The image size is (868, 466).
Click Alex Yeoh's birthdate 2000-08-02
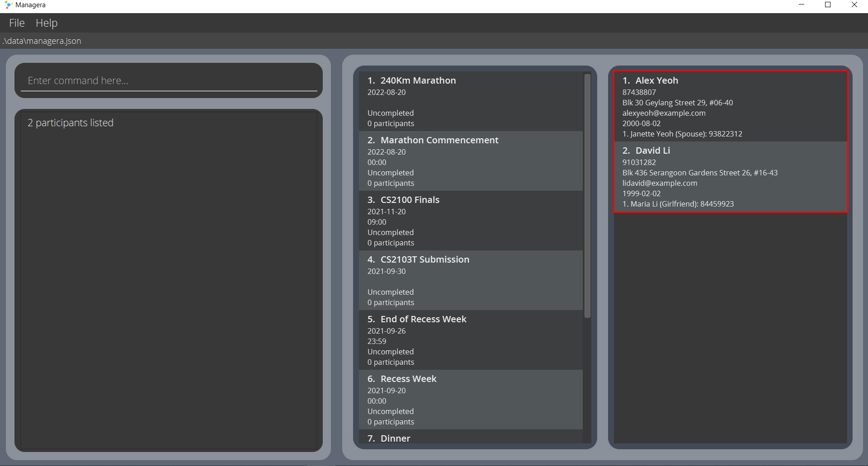(641, 123)
